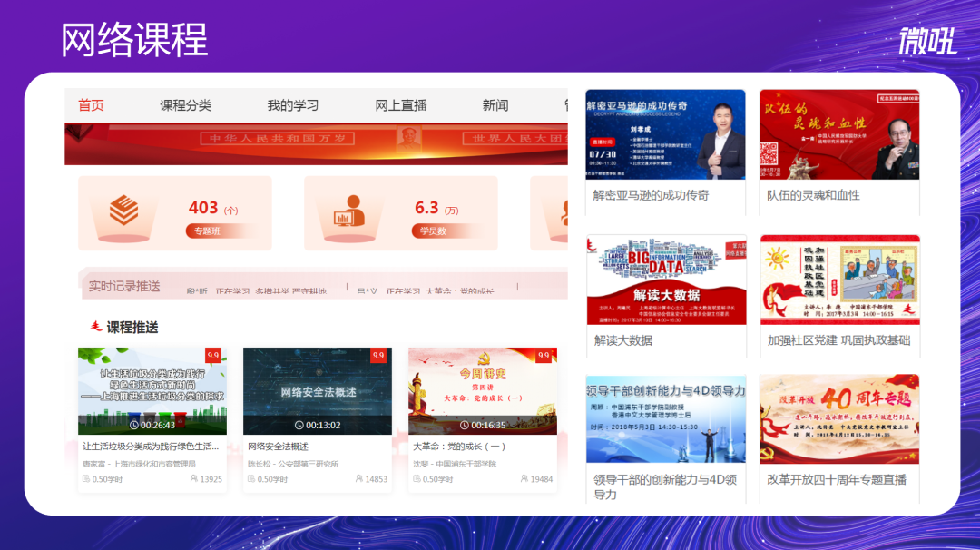The width and height of the screenshot is (980, 550).
Task: Click the 9.9 badge on 网络安全法概述 thumbnail
Action: [x=378, y=355]
